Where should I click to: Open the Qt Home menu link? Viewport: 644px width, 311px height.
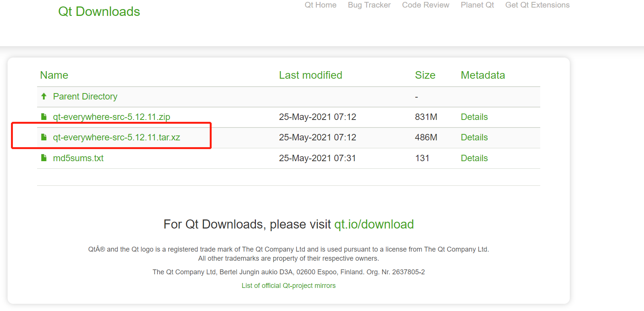tap(320, 5)
